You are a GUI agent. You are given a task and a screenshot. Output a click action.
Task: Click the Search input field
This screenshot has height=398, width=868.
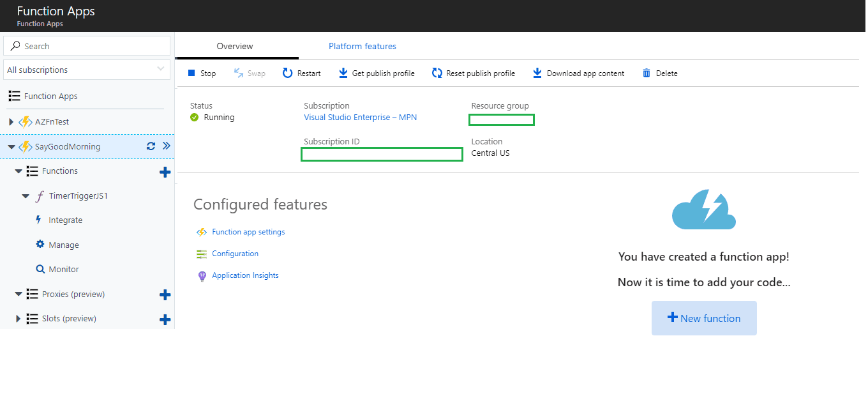point(93,46)
